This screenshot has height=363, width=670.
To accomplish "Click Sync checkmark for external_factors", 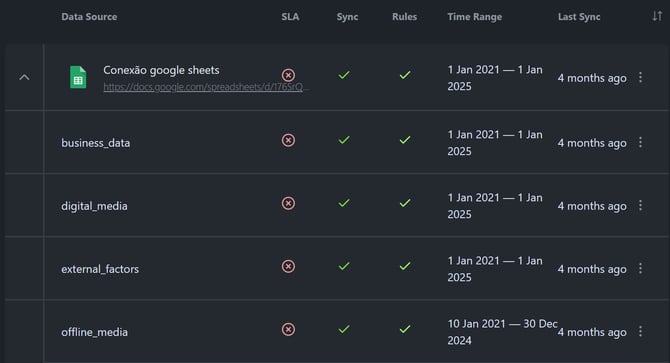I will (x=344, y=266).
